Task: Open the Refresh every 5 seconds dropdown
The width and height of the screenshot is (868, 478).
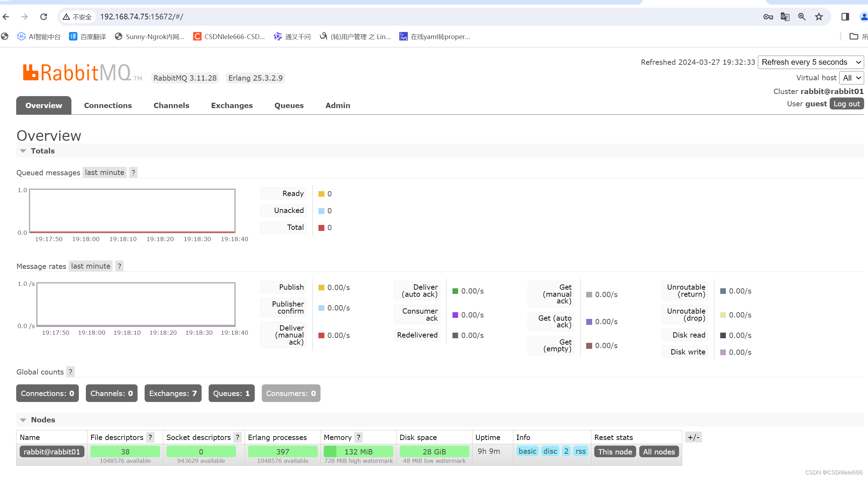Action: point(810,62)
